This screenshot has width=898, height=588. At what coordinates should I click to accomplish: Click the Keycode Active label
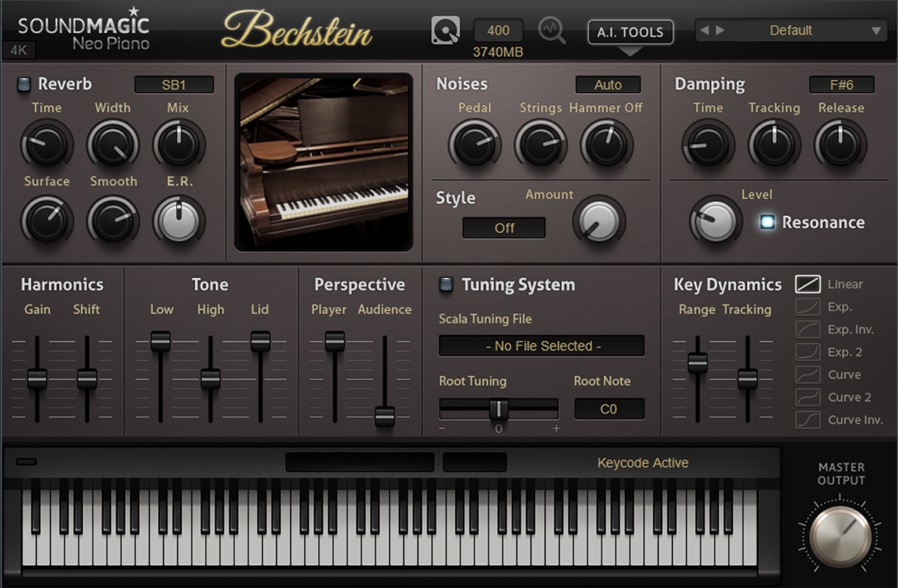(643, 463)
